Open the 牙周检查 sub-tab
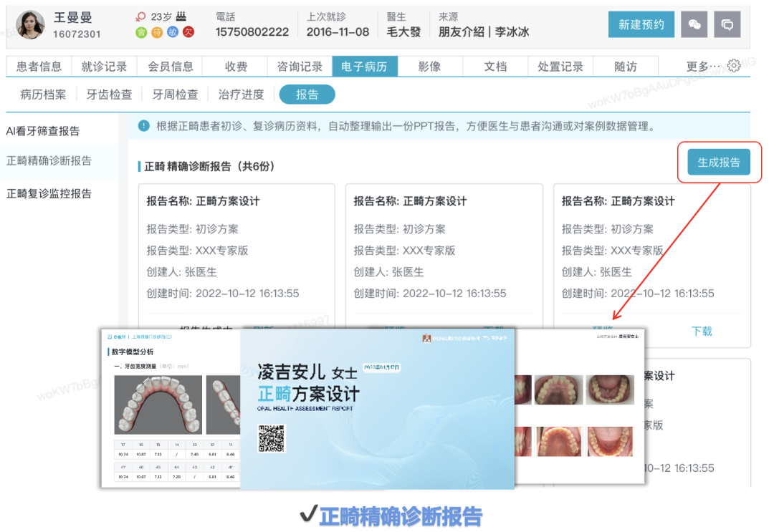This screenshot has height=532, width=774. pos(175,95)
